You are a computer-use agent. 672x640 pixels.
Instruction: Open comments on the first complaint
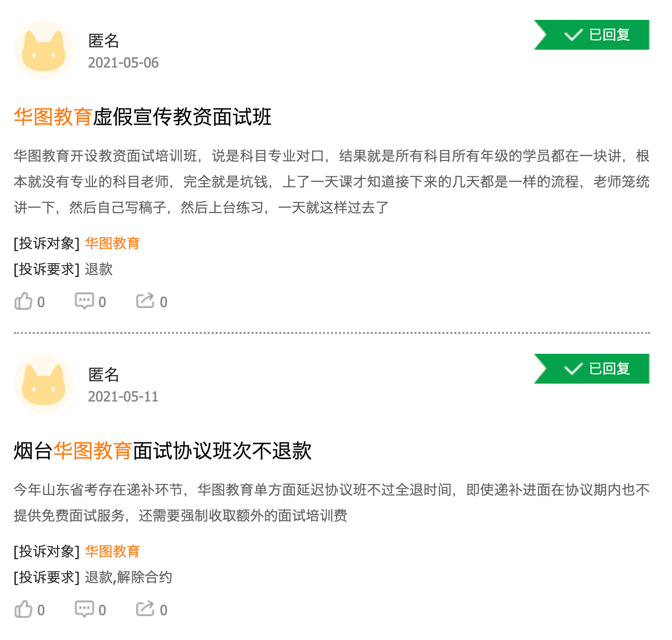(84, 301)
